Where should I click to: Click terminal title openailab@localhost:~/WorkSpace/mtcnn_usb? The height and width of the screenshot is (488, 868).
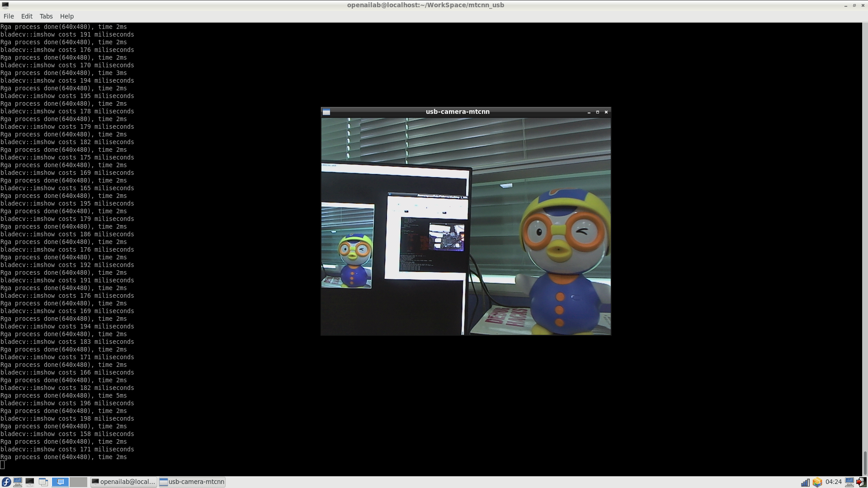point(425,5)
